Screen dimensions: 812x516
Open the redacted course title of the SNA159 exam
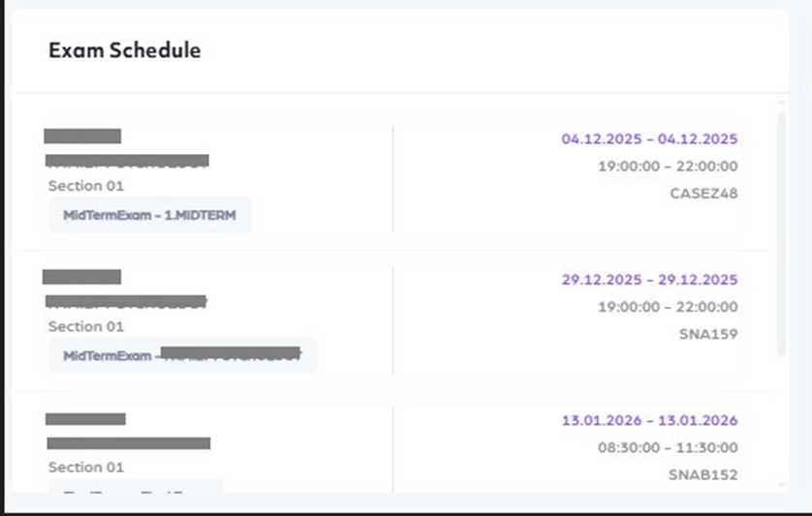click(126, 302)
